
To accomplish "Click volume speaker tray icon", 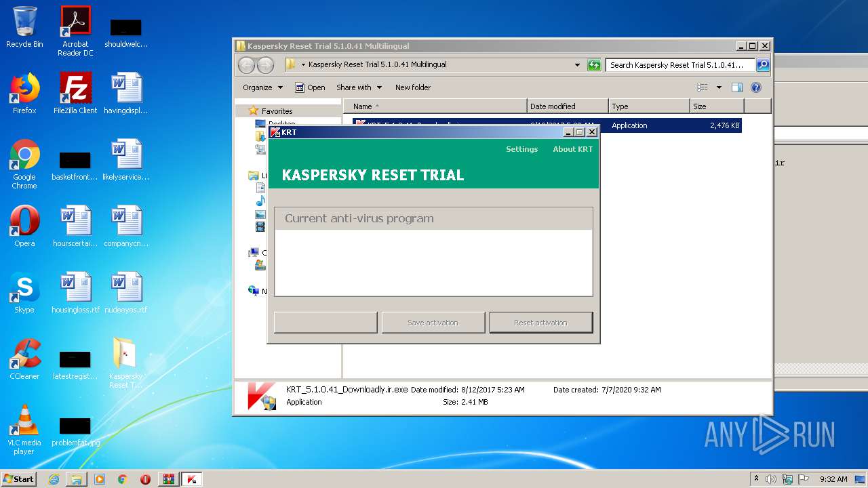I will pyautogui.click(x=771, y=479).
